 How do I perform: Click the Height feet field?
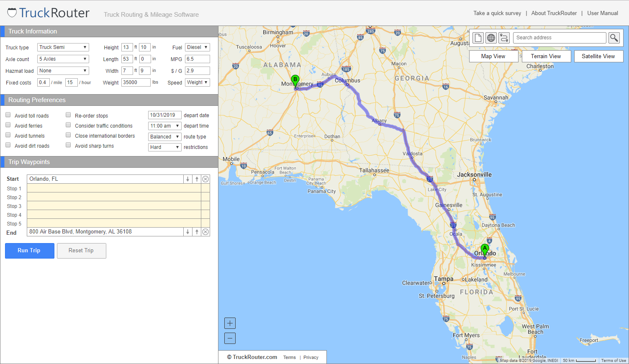click(127, 47)
